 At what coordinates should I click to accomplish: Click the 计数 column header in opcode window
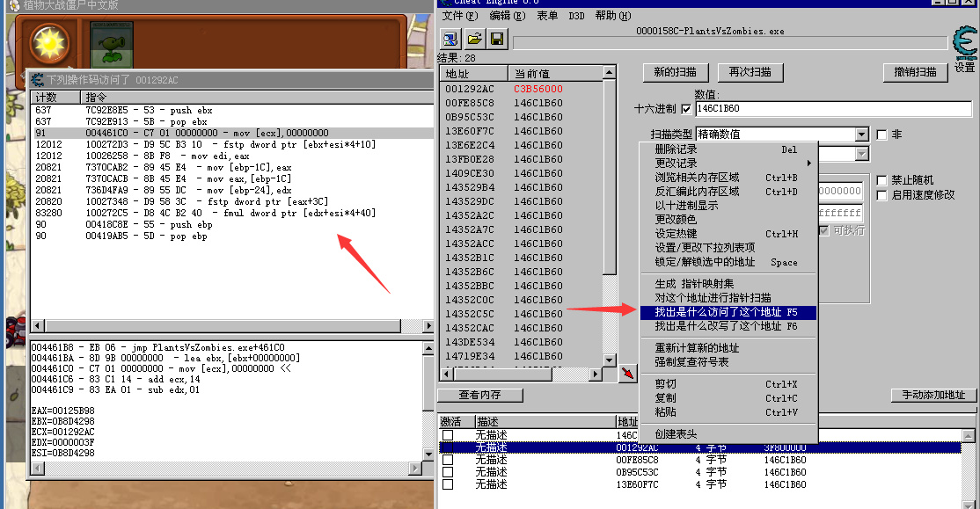55,98
